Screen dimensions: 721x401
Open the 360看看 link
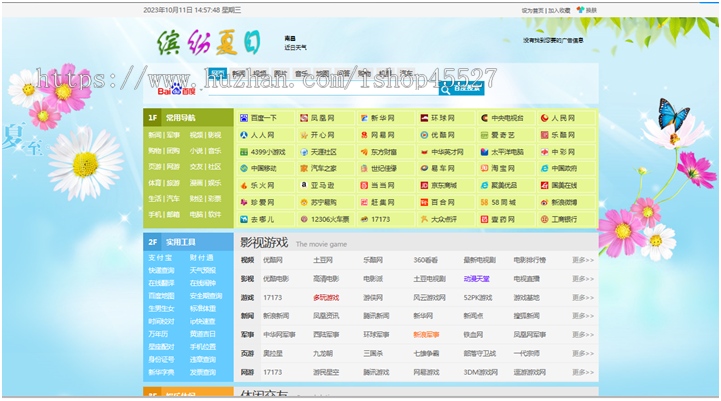click(425, 260)
